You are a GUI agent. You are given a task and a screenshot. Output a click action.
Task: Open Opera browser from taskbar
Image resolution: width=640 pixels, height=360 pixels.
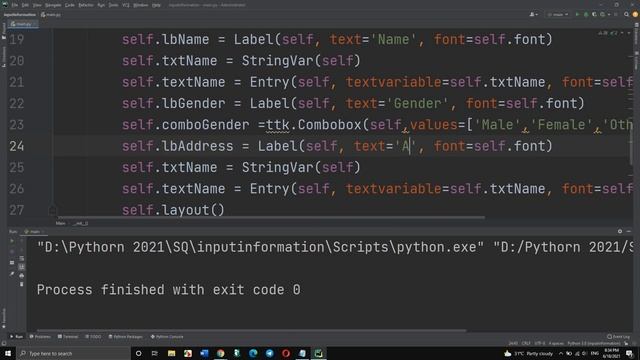point(286,353)
